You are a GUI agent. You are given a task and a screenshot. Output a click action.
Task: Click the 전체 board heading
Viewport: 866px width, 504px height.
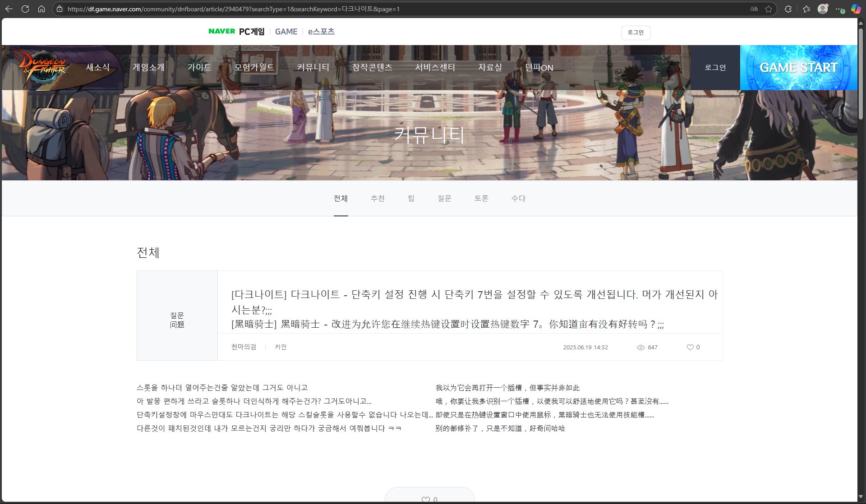[148, 252]
